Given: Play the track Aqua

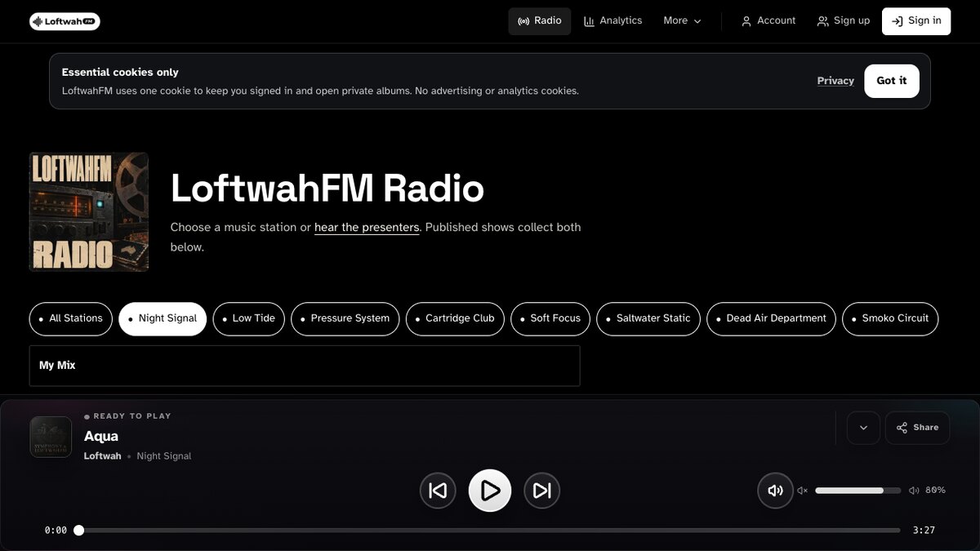Looking at the screenshot, I should coord(490,491).
